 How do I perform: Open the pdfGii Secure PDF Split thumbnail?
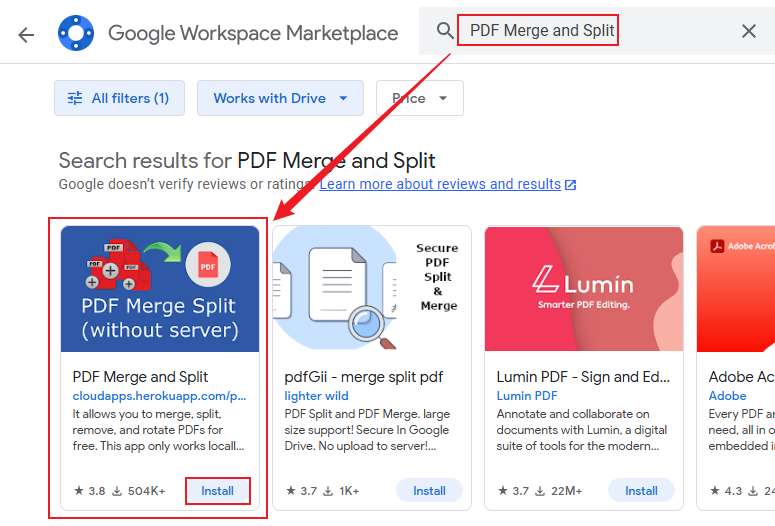[372, 289]
